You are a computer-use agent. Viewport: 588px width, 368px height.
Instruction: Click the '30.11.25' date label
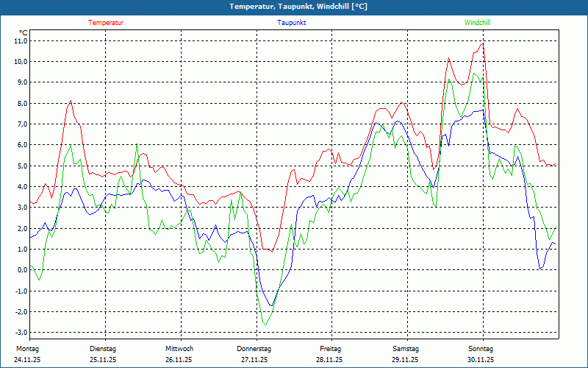(481, 360)
